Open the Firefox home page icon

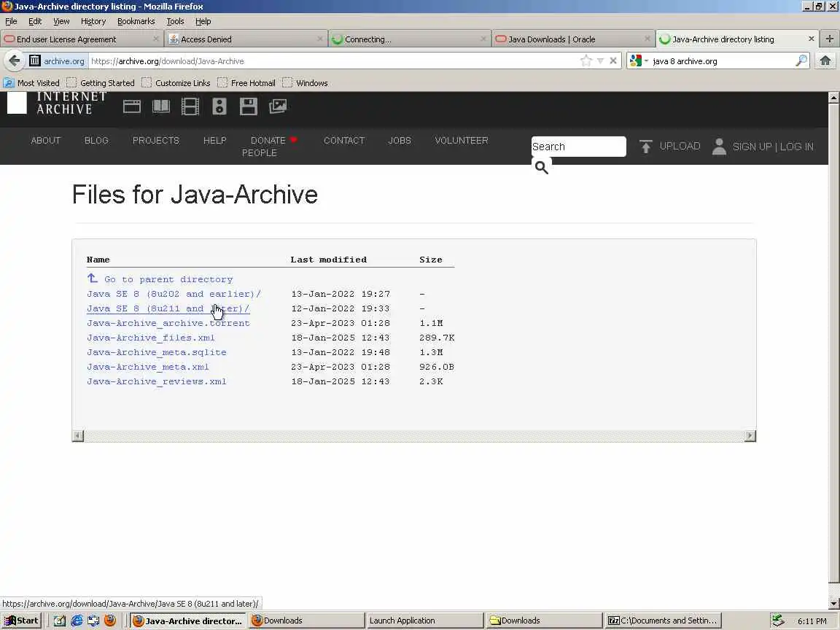click(825, 61)
